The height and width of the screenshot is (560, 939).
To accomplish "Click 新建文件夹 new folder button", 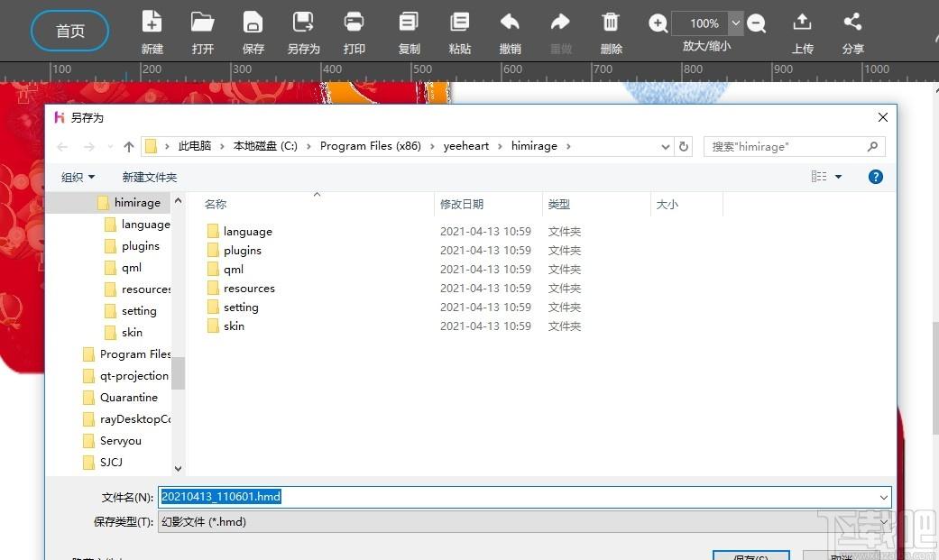I will (150, 177).
